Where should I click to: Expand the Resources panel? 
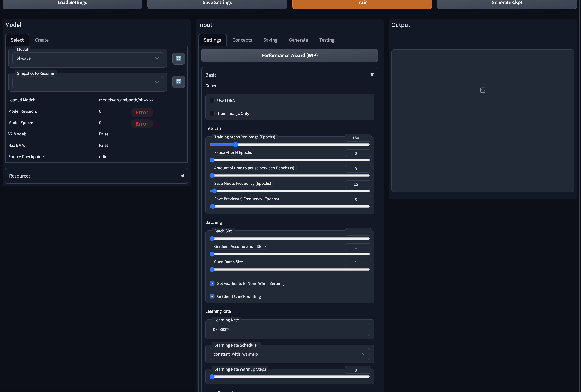pyautogui.click(x=182, y=176)
